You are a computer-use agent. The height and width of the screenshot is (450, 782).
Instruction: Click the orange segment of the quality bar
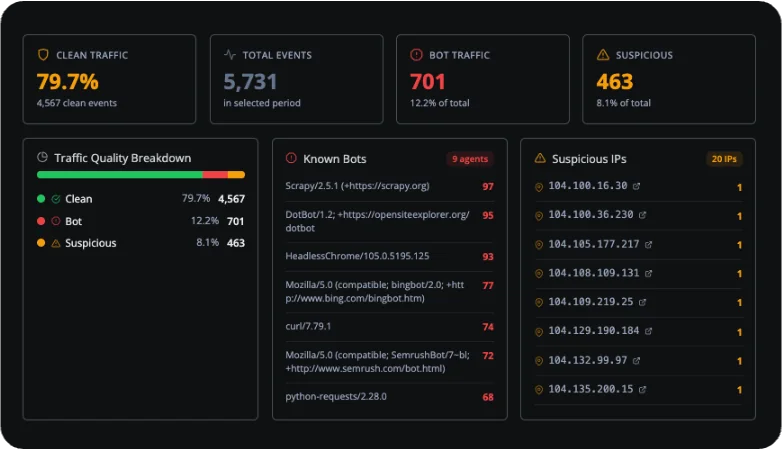click(x=236, y=175)
